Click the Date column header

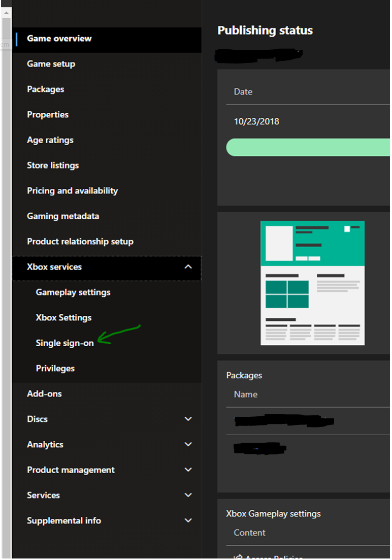[x=243, y=92]
